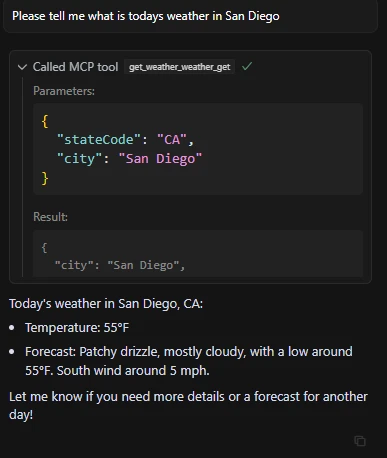
Task: Click the user message about San Diego weather
Action: [146, 16]
